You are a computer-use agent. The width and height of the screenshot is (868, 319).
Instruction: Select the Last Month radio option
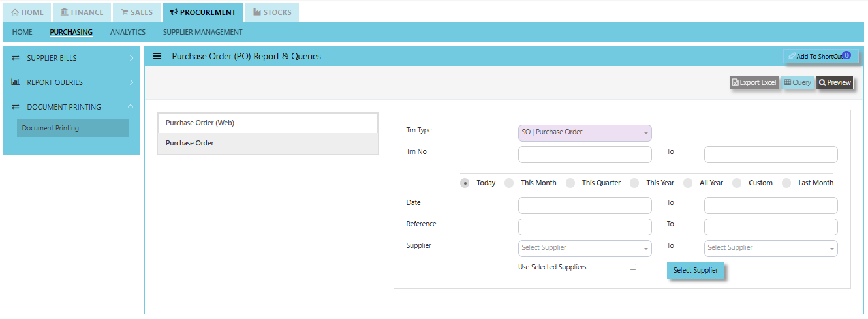point(786,183)
